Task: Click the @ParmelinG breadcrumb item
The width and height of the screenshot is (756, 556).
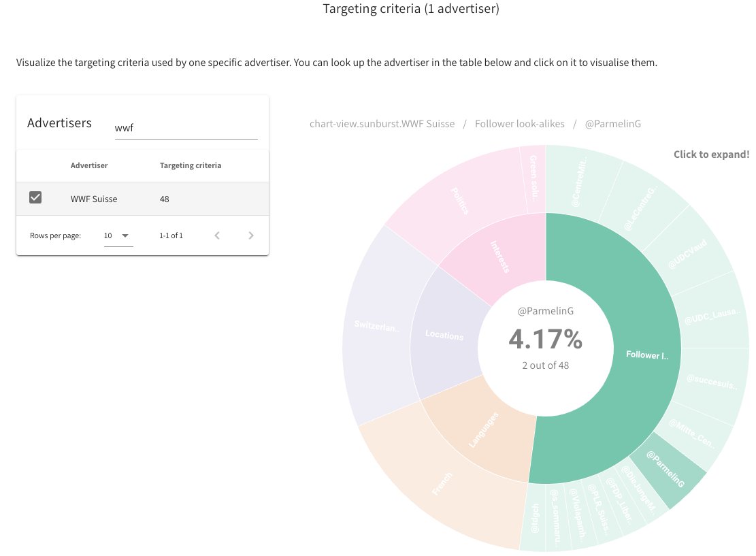Action: [x=613, y=124]
